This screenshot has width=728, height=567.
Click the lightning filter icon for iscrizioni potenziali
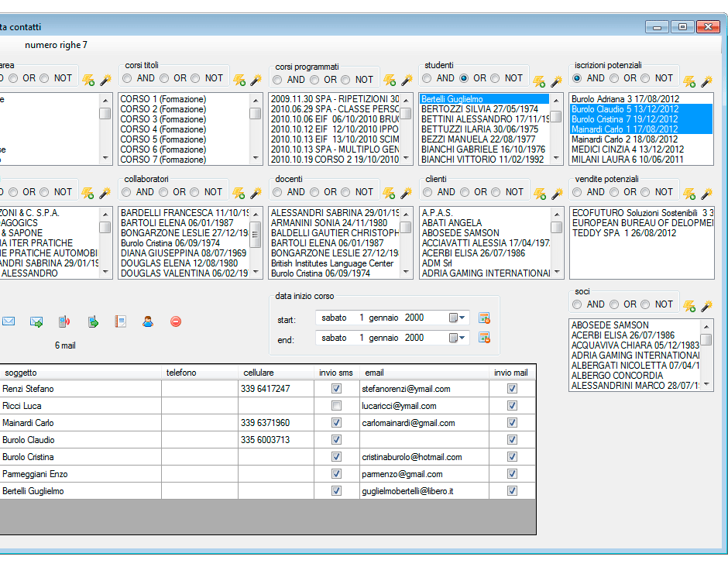[x=689, y=81]
